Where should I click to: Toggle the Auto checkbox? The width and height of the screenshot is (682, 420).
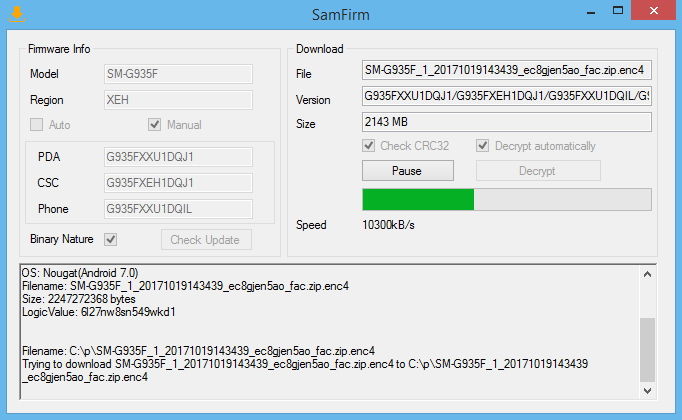(37, 125)
